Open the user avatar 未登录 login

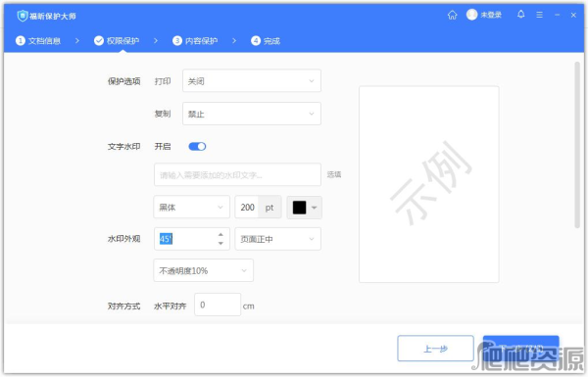pyautogui.click(x=484, y=15)
